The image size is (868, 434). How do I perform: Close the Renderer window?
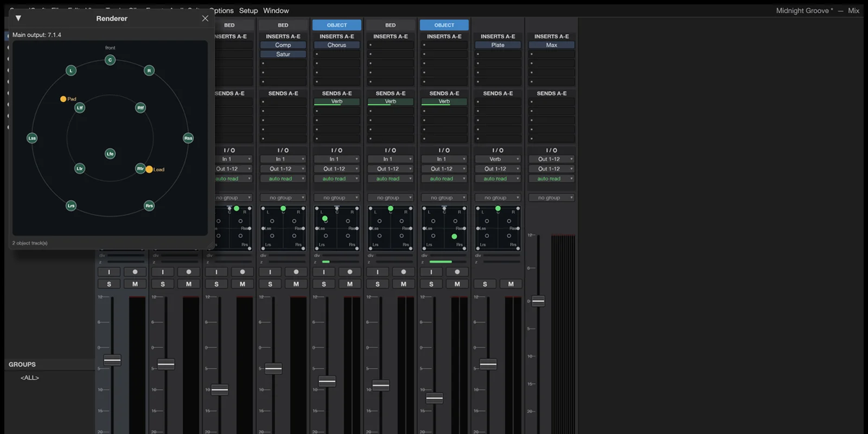[x=205, y=18]
